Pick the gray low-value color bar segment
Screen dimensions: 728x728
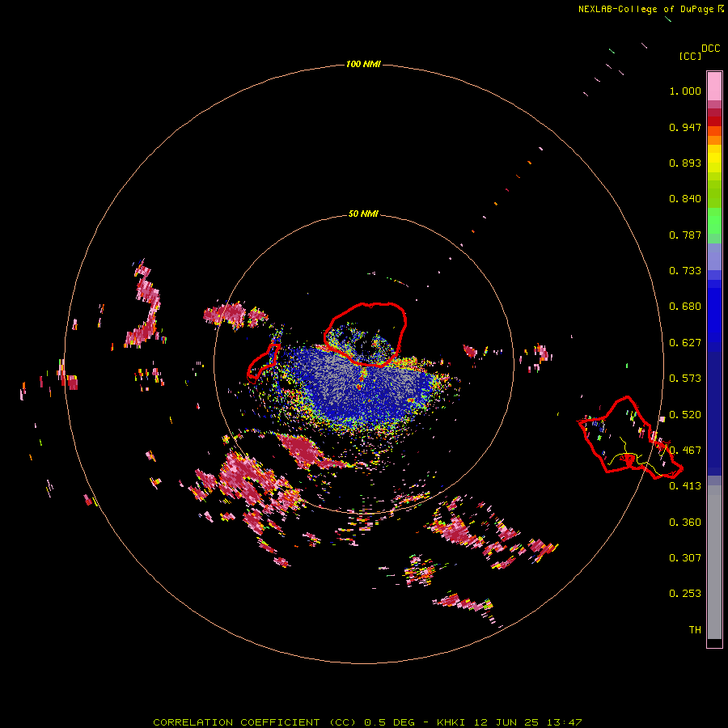[714, 562]
